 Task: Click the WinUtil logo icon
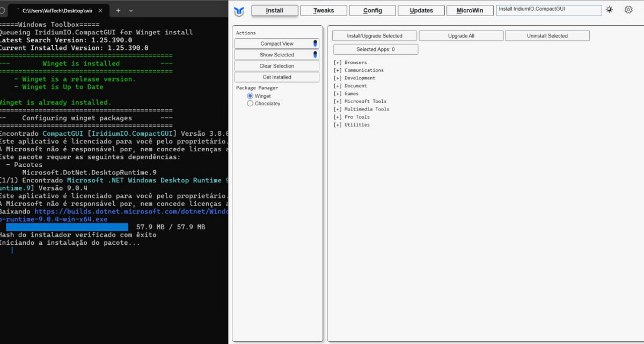click(239, 11)
